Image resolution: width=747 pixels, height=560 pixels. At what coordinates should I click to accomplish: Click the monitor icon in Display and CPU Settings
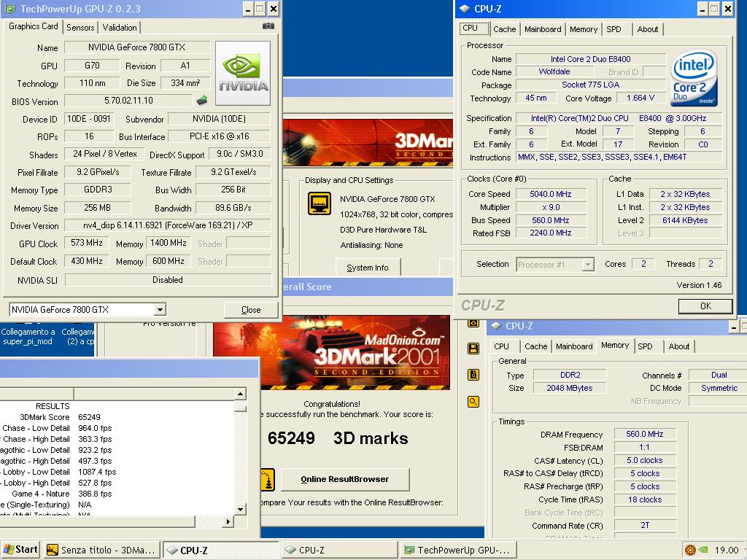320,203
